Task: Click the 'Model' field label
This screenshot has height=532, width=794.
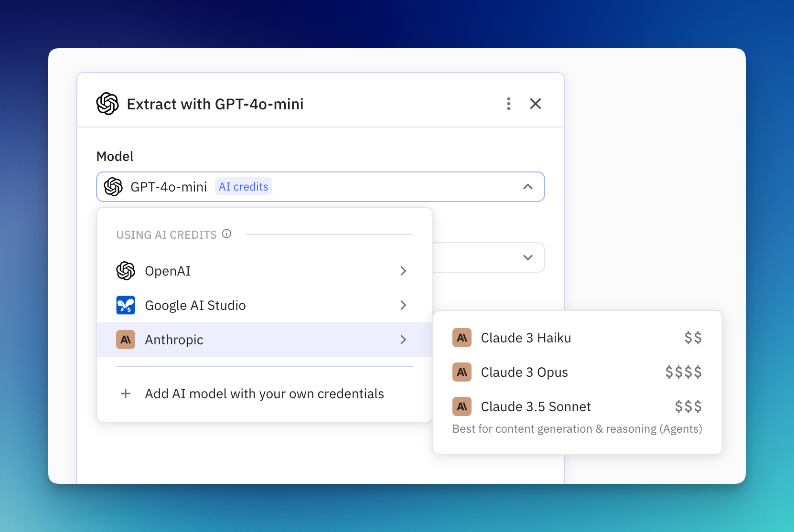Action: 115,156
